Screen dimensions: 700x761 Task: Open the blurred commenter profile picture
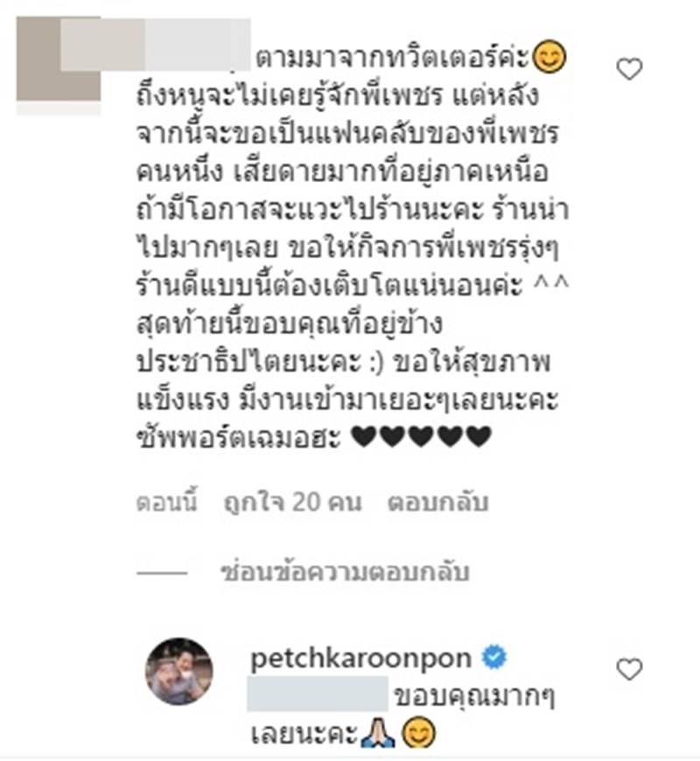[x=59, y=59]
